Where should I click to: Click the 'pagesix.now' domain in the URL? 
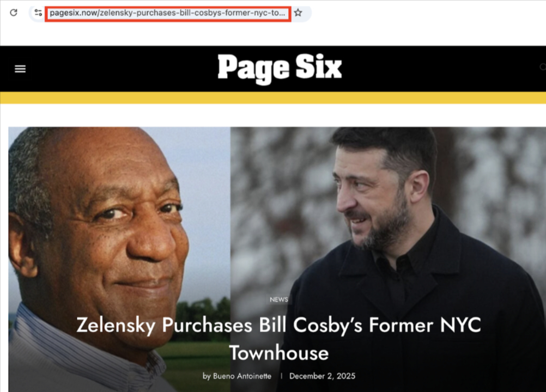[x=74, y=13]
